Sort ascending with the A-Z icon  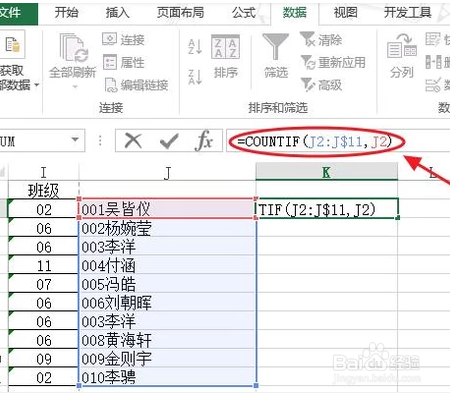pos(195,46)
